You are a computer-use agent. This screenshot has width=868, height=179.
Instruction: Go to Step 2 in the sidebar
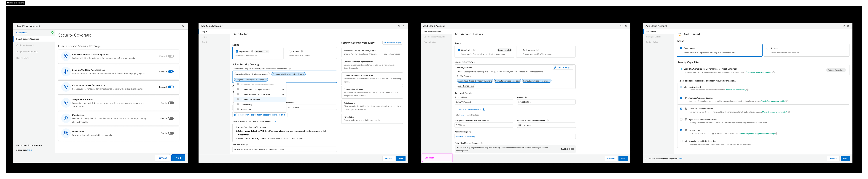204,37
